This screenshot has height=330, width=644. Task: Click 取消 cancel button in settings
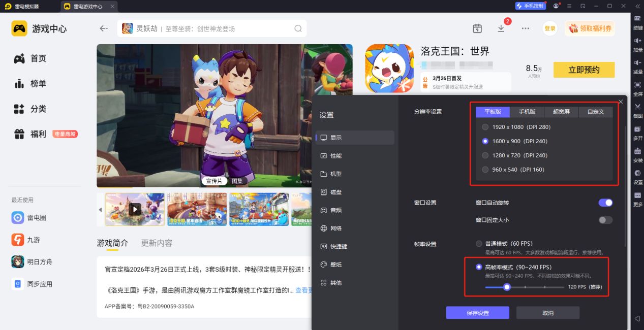[x=548, y=313]
